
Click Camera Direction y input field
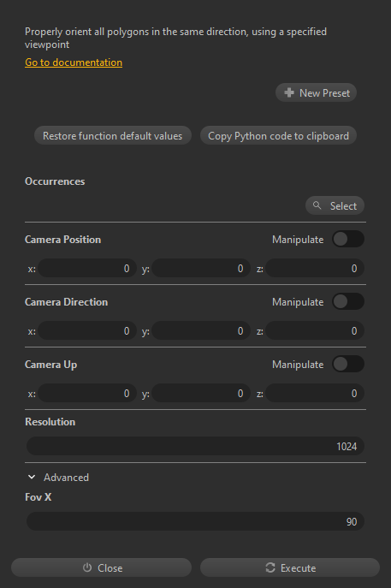tap(201, 330)
